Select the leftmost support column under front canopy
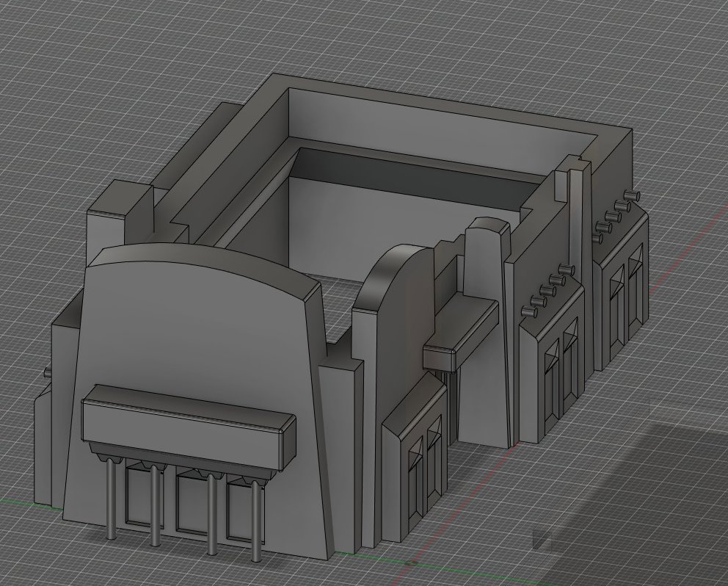The width and height of the screenshot is (728, 586). tap(111, 498)
